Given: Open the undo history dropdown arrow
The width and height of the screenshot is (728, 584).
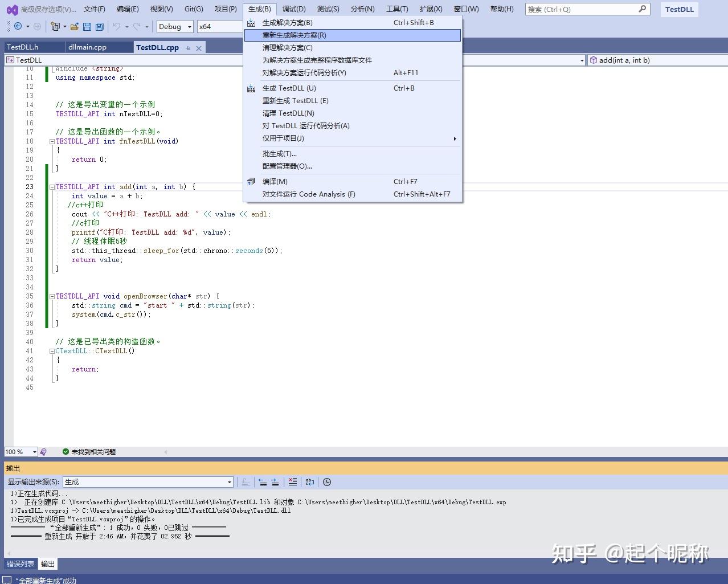Looking at the screenshot, I should tap(126, 26).
